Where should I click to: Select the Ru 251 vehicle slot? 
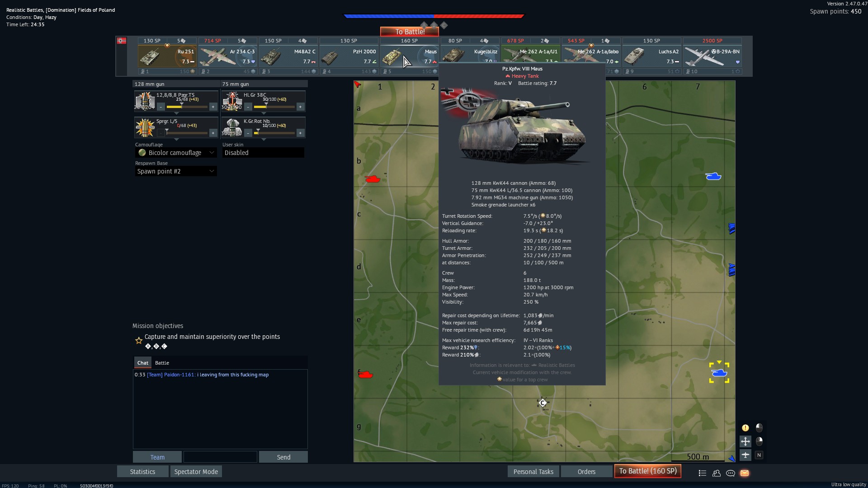(x=167, y=56)
